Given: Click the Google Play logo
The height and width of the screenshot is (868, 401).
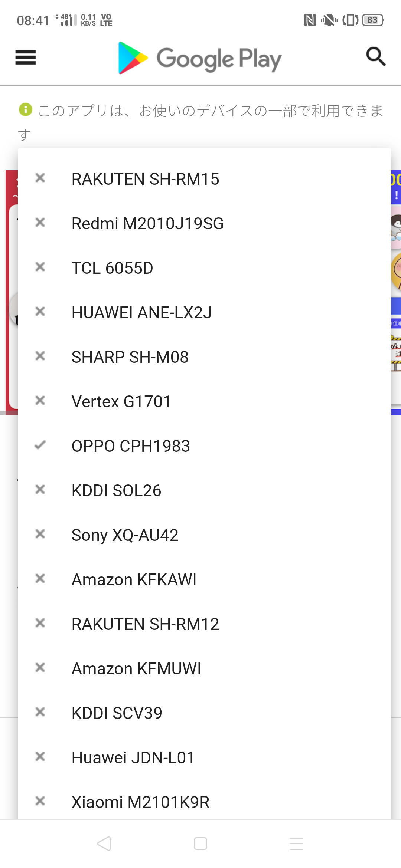Looking at the screenshot, I should [x=200, y=58].
